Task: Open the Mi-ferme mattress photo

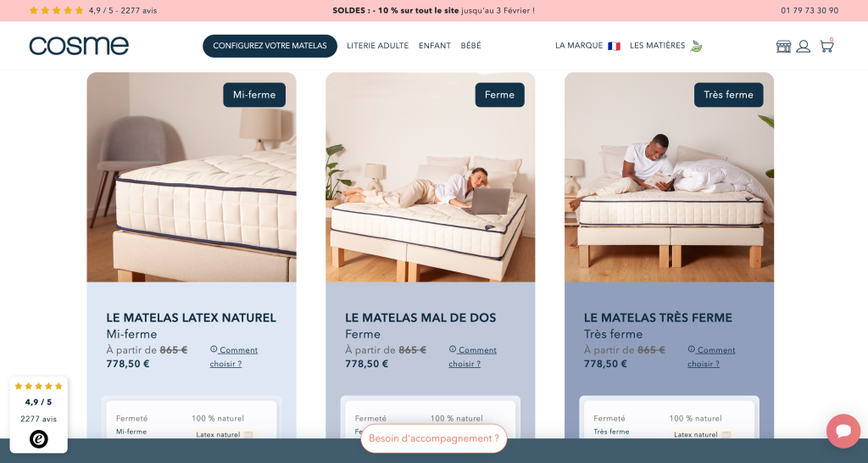Action: (x=192, y=177)
